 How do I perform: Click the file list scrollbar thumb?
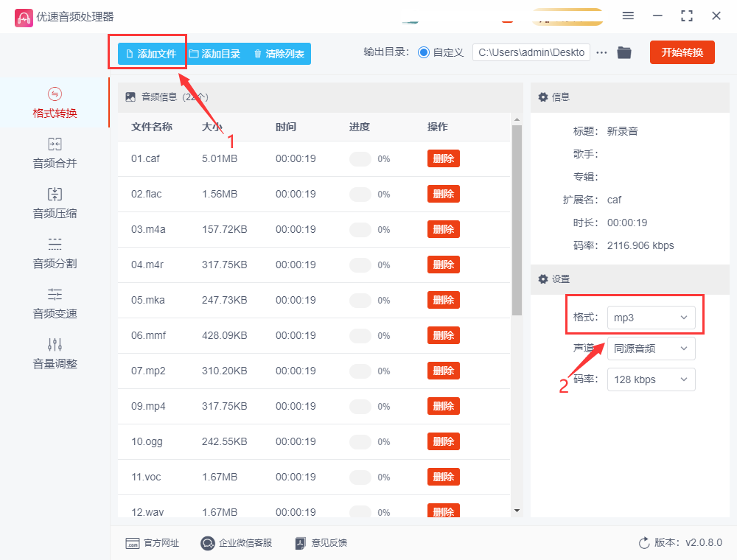click(517, 220)
